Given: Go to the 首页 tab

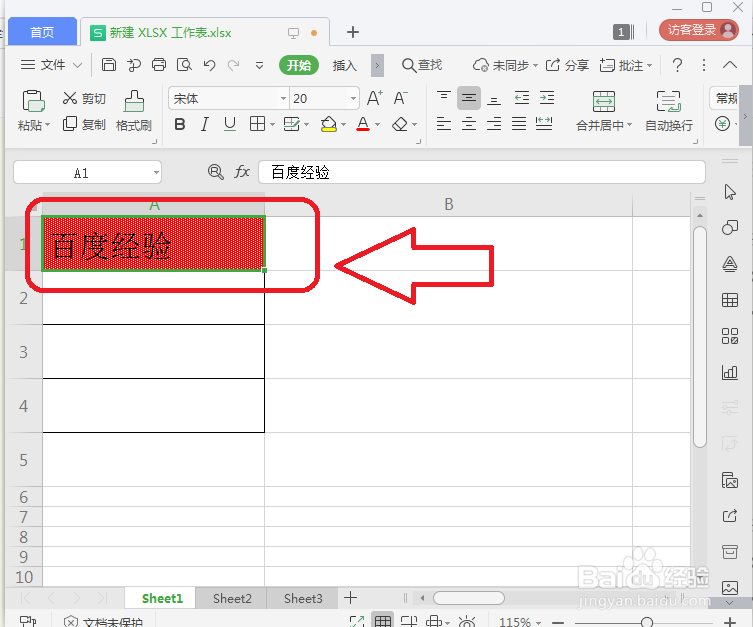Looking at the screenshot, I should pos(42,32).
